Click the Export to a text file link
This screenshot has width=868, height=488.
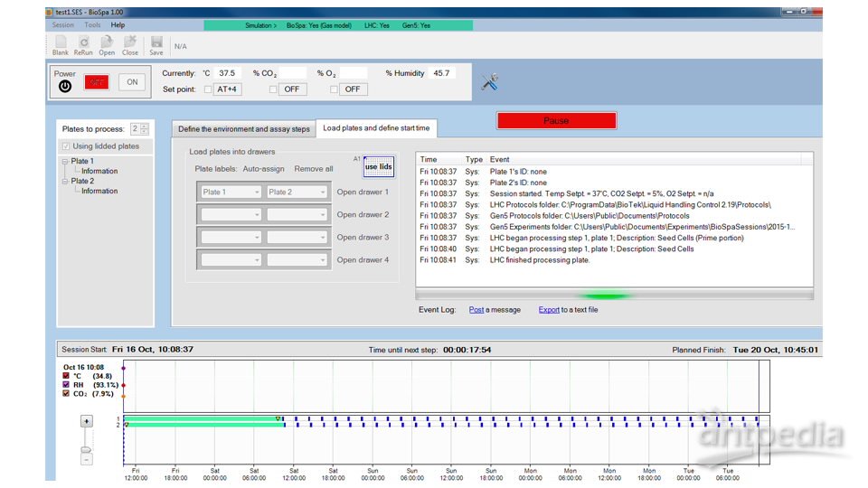coord(549,310)
